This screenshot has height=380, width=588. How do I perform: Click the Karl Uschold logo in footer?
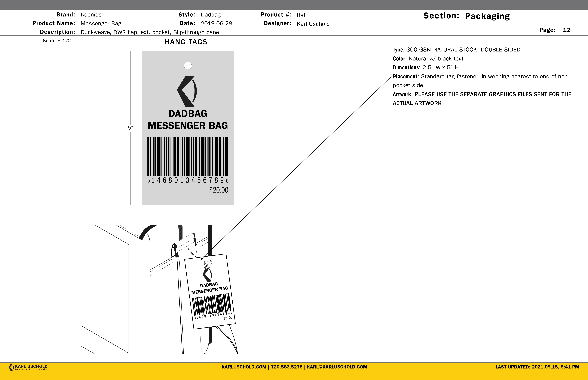(28, 367)
